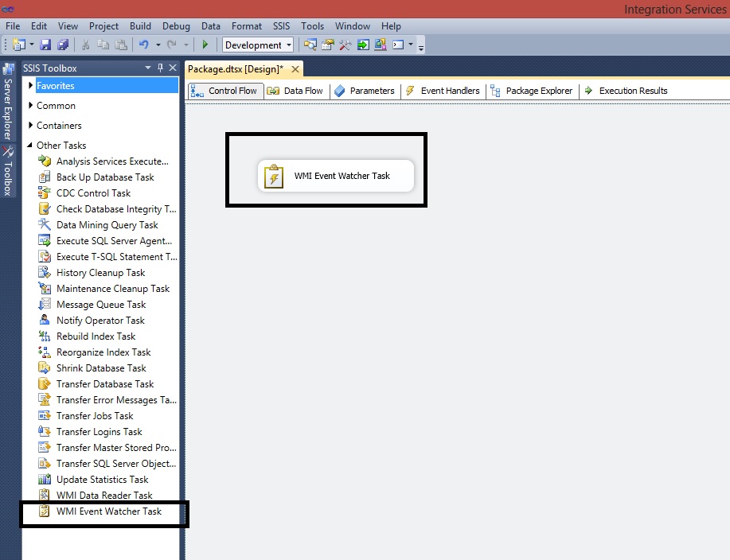Open the SSIS menu
Screen dimensions: 730x560
[281, 26]
